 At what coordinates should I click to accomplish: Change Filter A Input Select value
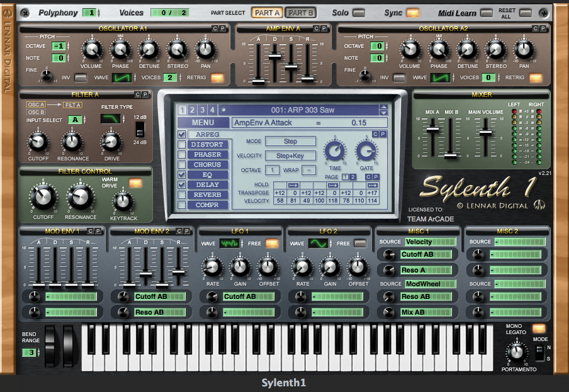(75, 120)
